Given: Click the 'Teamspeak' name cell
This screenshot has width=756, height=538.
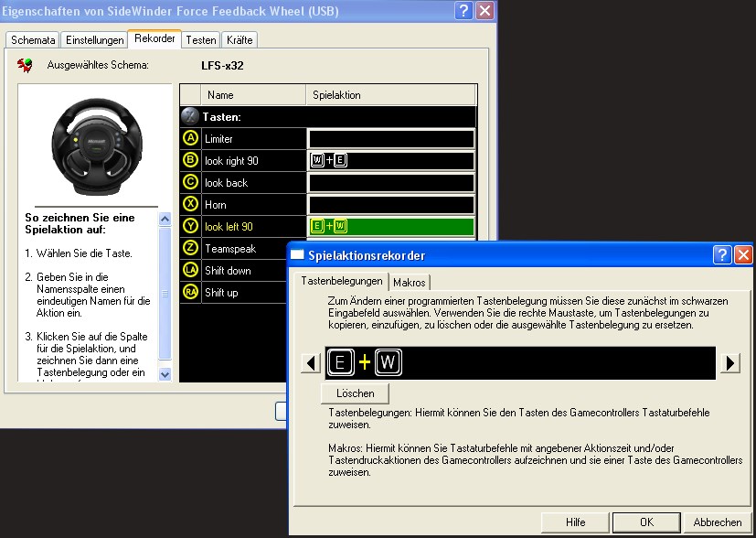Looking at the screenshot, I should coord(245,249).
